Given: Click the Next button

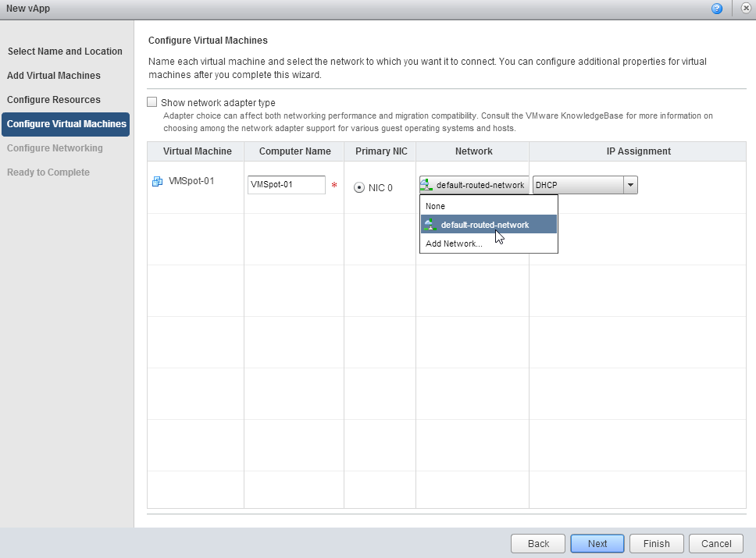Looking at the screenshot, I should click(597, 543).
